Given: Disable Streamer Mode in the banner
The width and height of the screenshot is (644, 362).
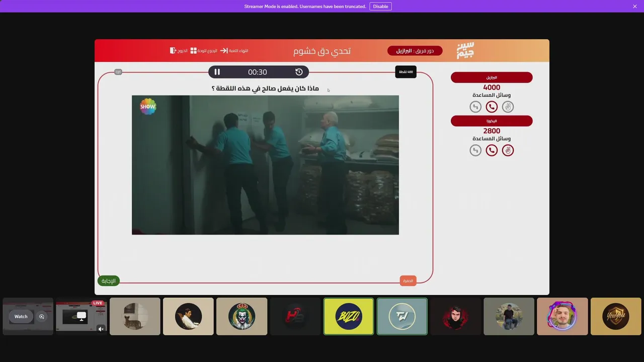Looking at the screenshot, I should (381, 7).
